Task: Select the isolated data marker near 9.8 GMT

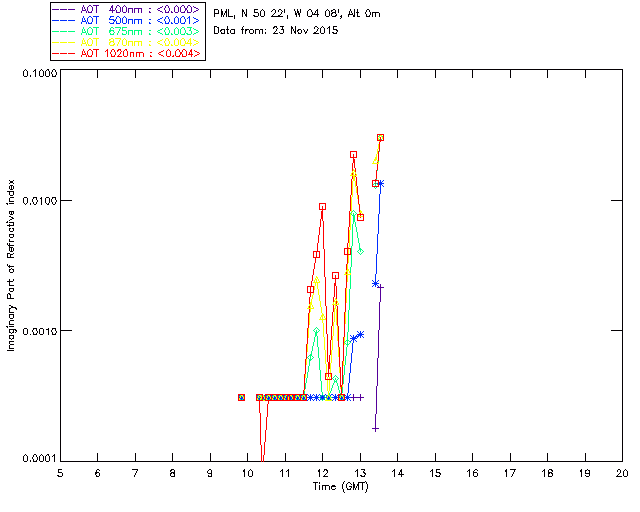Action: click(x=241, y=397)
